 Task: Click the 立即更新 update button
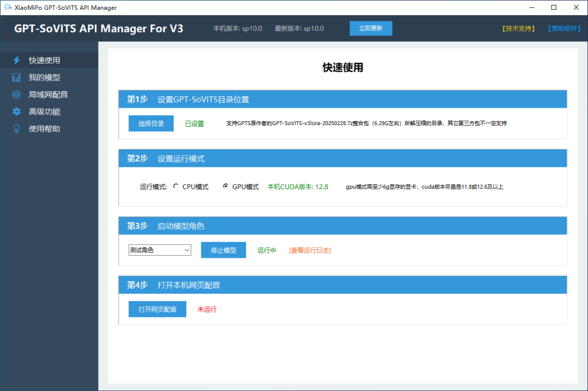click(x=371, y=28)
